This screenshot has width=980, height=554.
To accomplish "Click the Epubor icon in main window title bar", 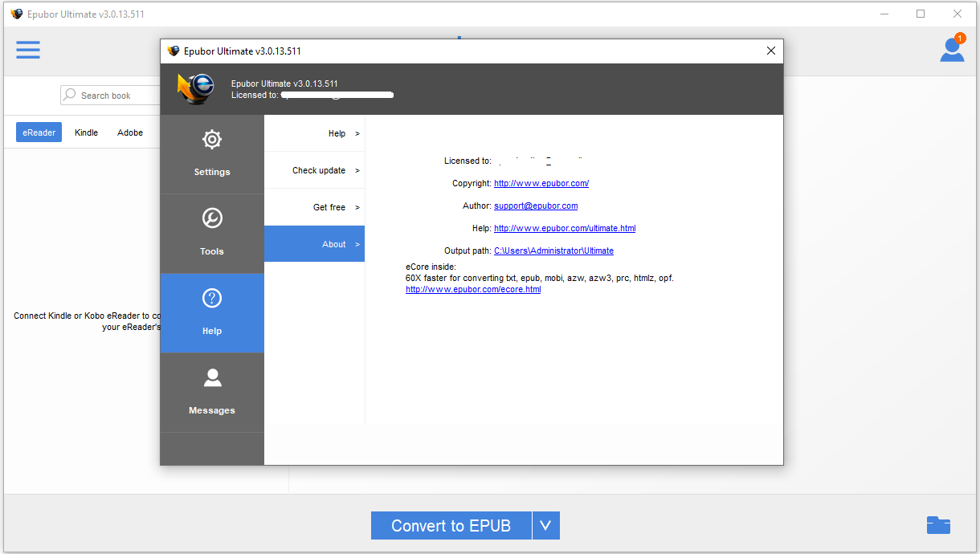I will click(17, 14).
